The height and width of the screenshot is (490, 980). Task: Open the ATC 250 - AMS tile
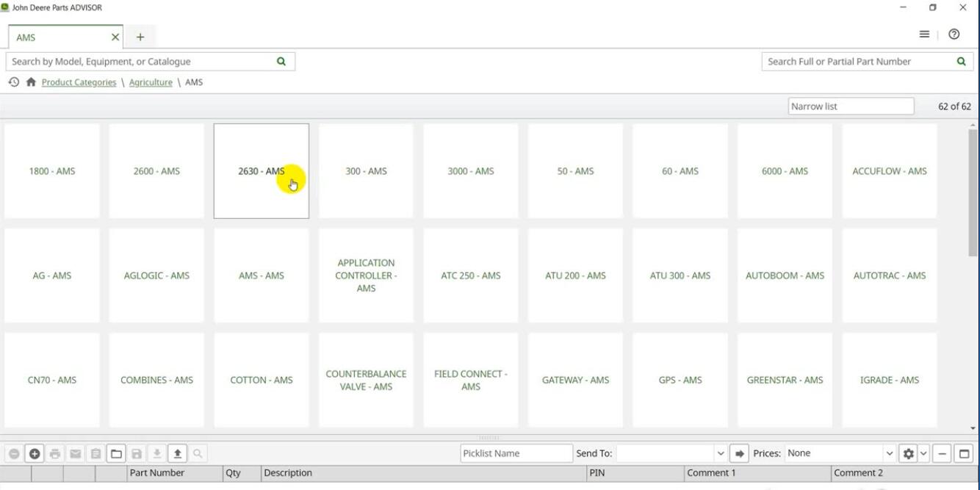click(471, 275)
